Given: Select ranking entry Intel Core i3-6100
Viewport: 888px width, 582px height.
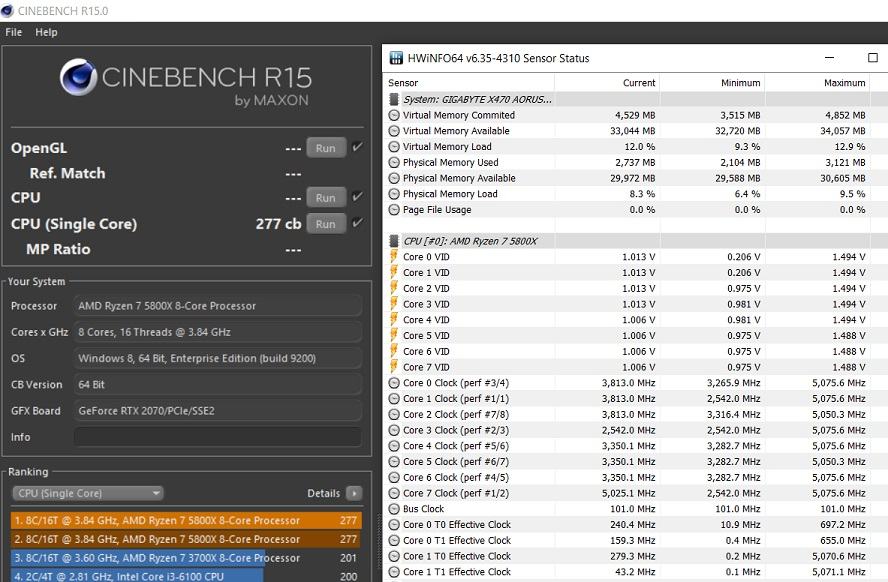Looking at the screenshot, I should (x=186, y=576).
